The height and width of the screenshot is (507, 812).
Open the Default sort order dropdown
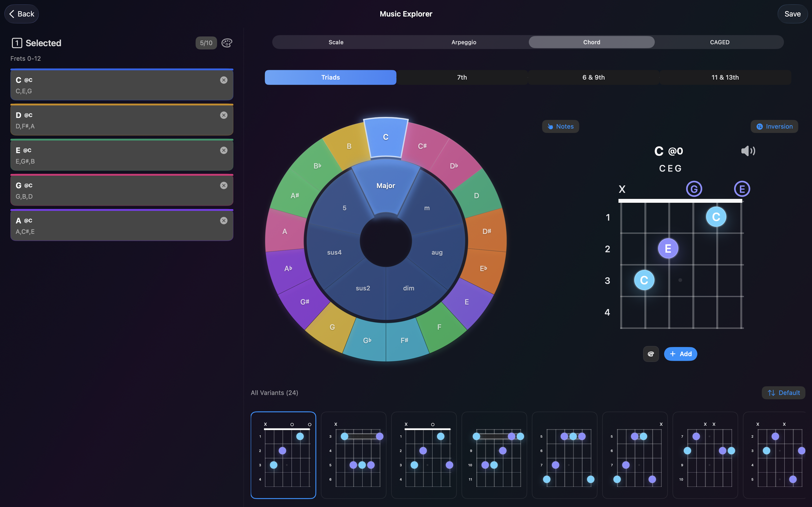pyautogui.click(x=784, y=393)
